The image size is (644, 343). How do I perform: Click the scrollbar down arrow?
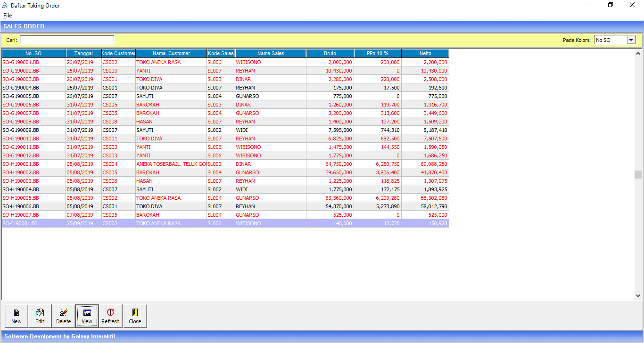[638, 296]
